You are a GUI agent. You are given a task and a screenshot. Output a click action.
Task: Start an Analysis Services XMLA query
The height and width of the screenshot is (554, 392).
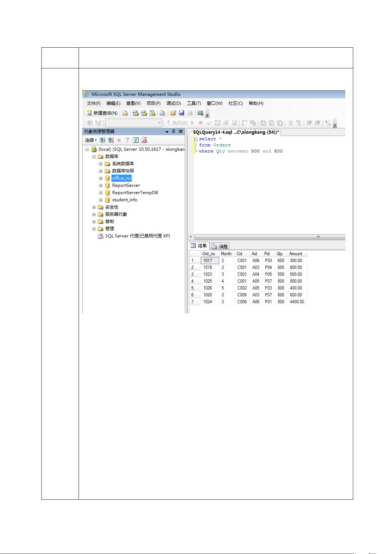(152, 113)
